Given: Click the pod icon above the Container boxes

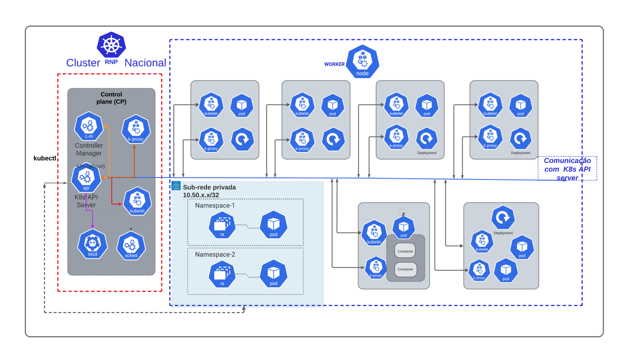Looking at the screenshot, I should [403, 227].
